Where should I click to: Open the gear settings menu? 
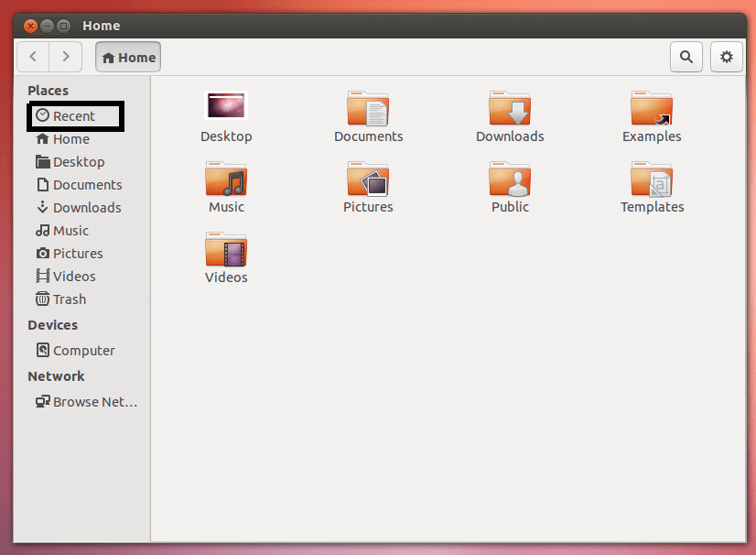[x=726, y=57]
